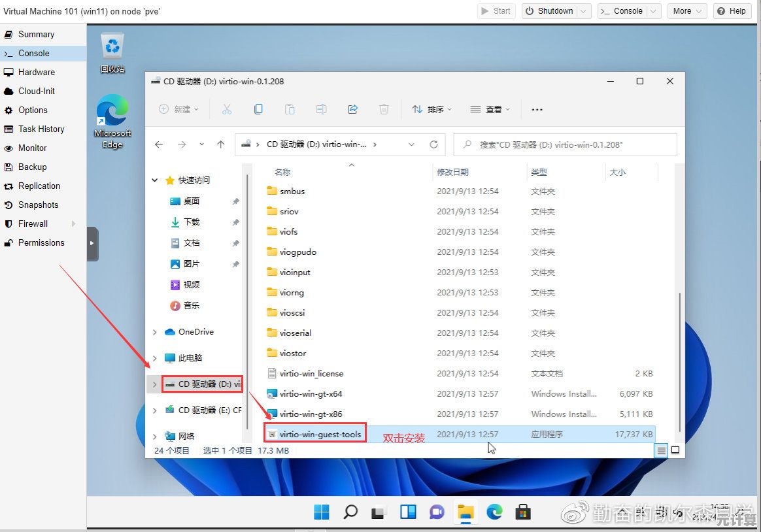Select Hardware in the Proxmox sidebar

point(36,72)
